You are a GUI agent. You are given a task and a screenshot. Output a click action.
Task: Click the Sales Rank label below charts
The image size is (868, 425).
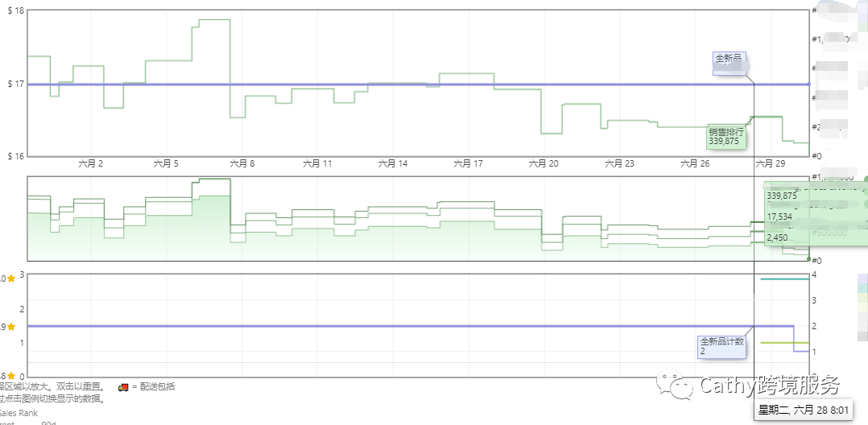[x=19, y=413]
